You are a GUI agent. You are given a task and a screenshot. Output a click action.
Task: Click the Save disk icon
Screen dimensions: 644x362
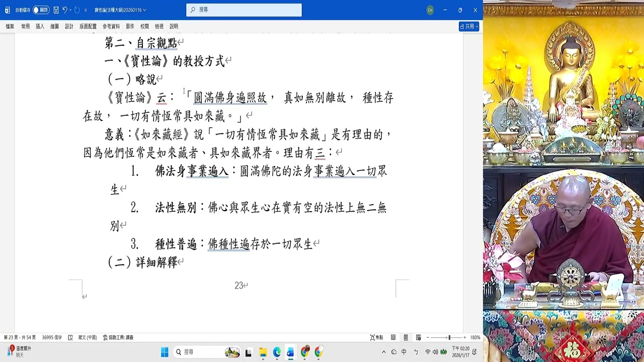point(56,10)
